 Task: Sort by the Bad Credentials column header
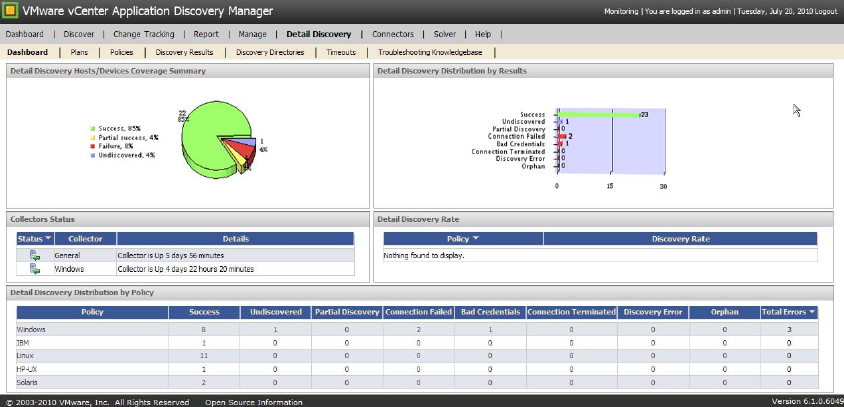(490, 312)
